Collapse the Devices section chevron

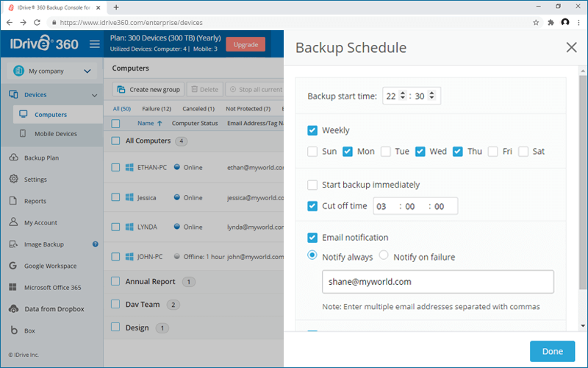tap(95, 95)
